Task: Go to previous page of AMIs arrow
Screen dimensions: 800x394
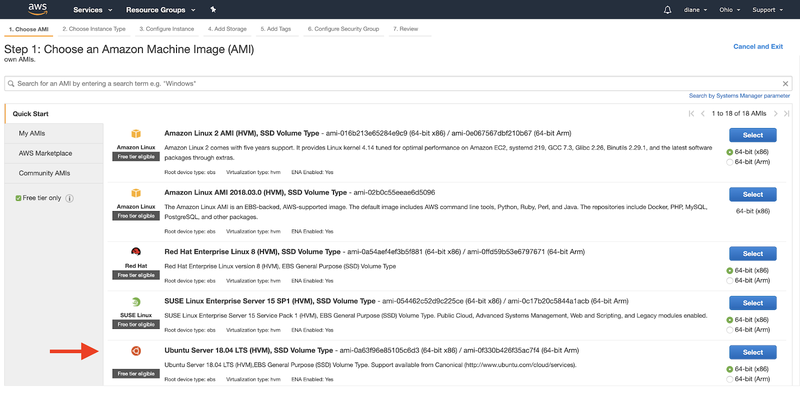Action: [703, 114]
